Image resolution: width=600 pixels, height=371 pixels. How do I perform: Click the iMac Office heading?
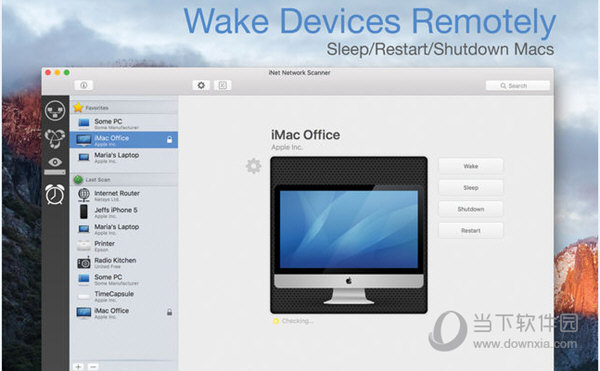coord(305,135)
